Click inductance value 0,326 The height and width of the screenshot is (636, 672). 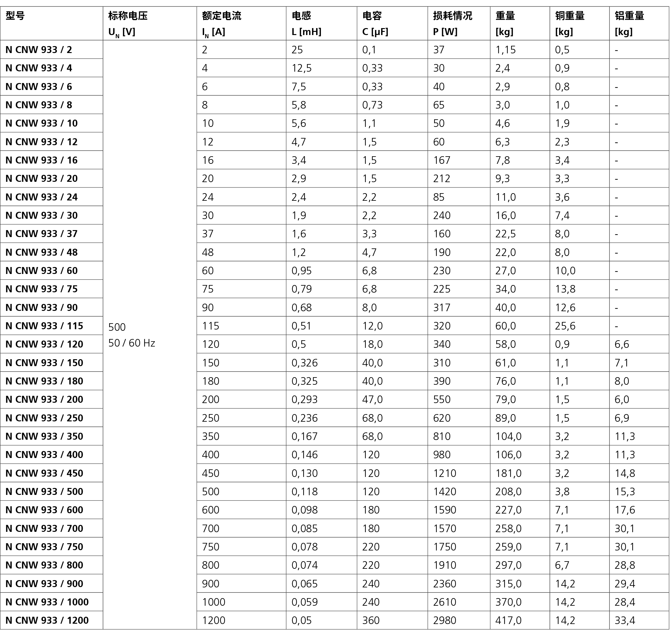tap(304, 363)
